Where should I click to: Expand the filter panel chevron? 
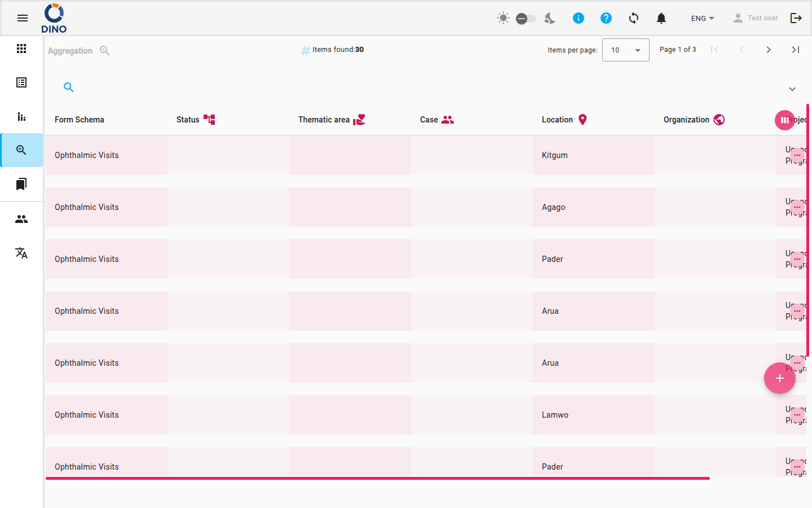tap(792, 89)
